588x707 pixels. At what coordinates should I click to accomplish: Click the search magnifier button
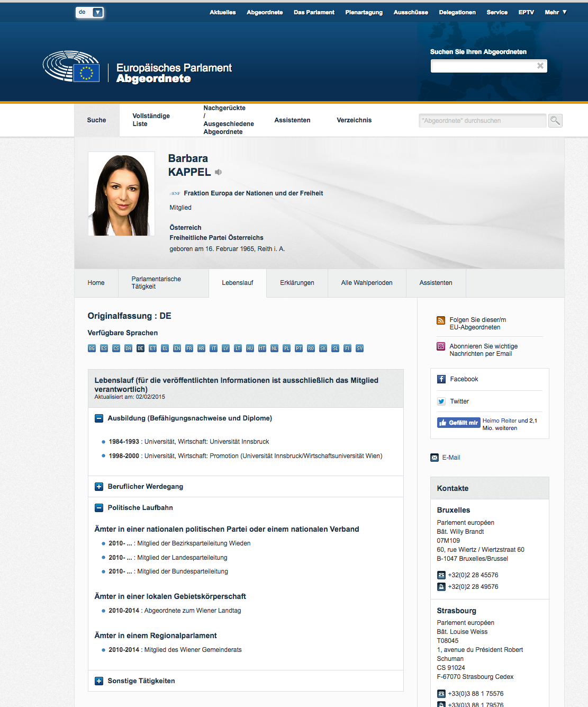(555, 121)
